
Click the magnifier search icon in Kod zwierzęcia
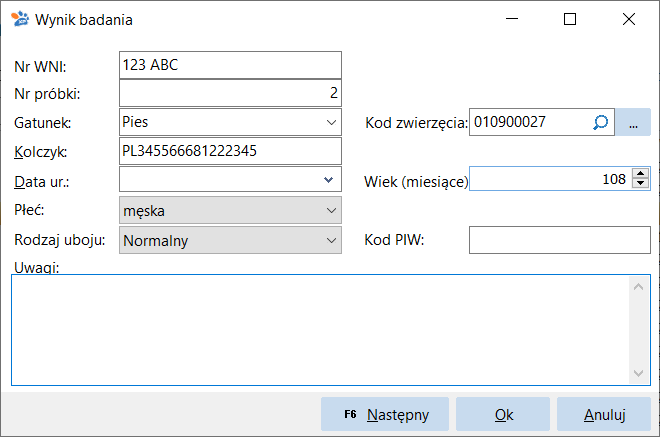coord(601,123)
